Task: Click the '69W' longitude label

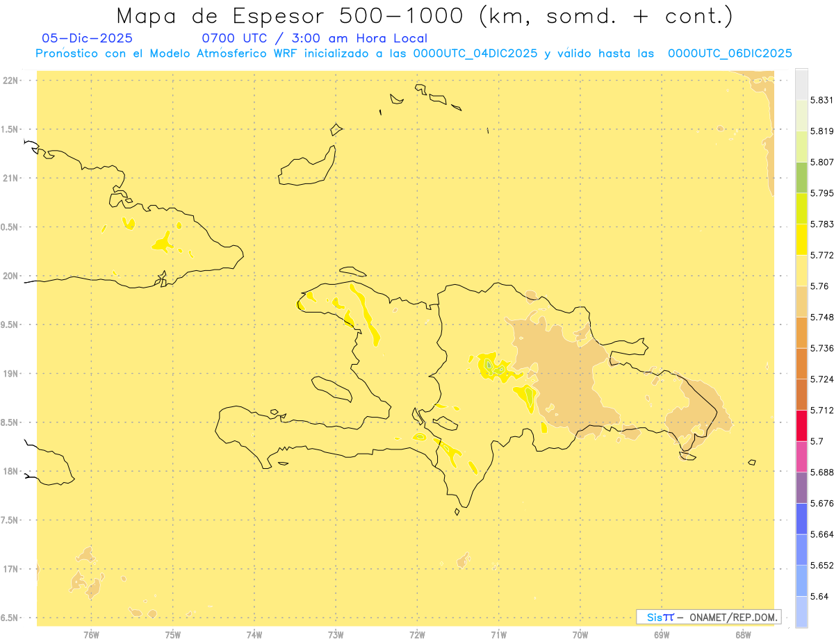Action: click(662, 634)
